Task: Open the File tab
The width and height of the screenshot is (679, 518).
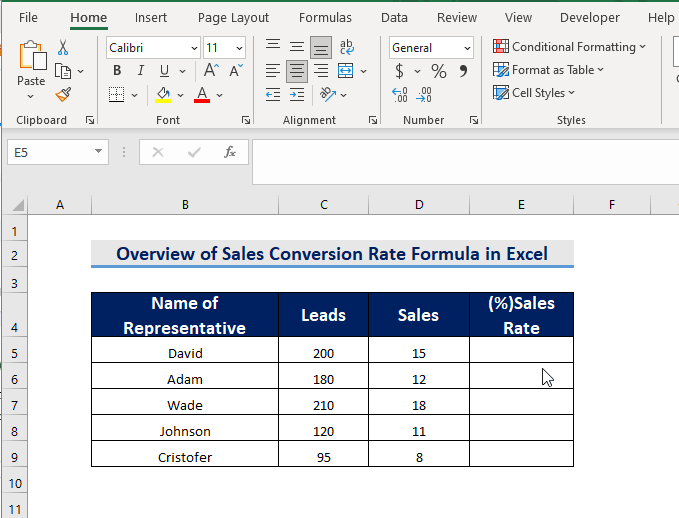Action: (x=28, y=18)
